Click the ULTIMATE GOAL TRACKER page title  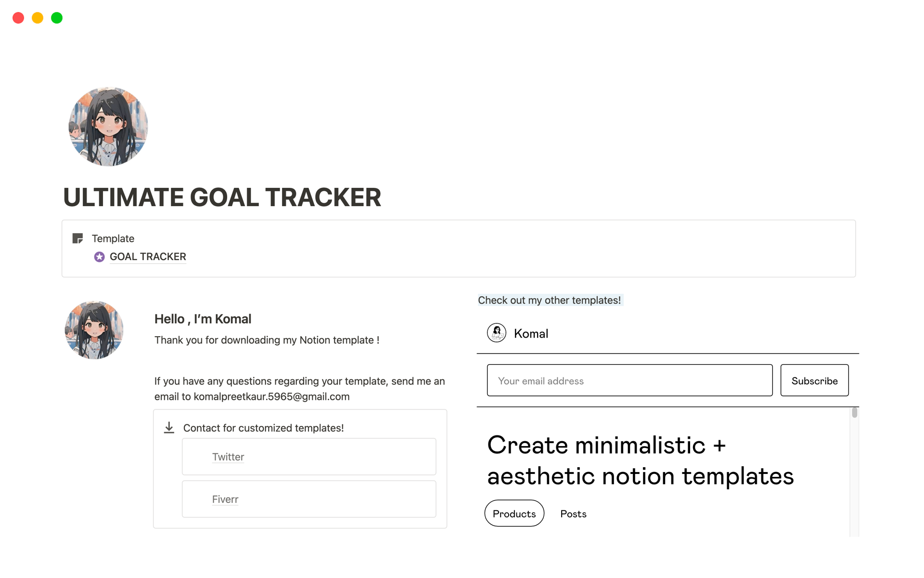tap(222, 197)
